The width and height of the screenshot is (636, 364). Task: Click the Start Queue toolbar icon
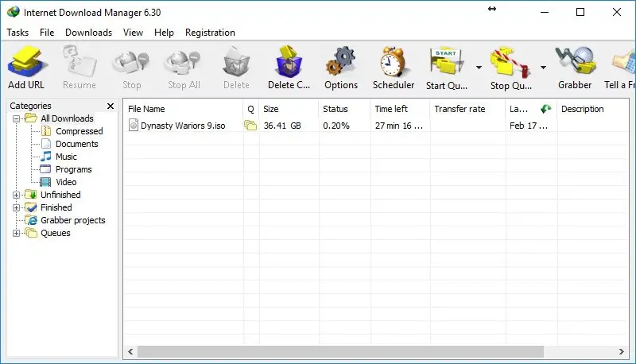pyautogui.click(x=447, y=64)
